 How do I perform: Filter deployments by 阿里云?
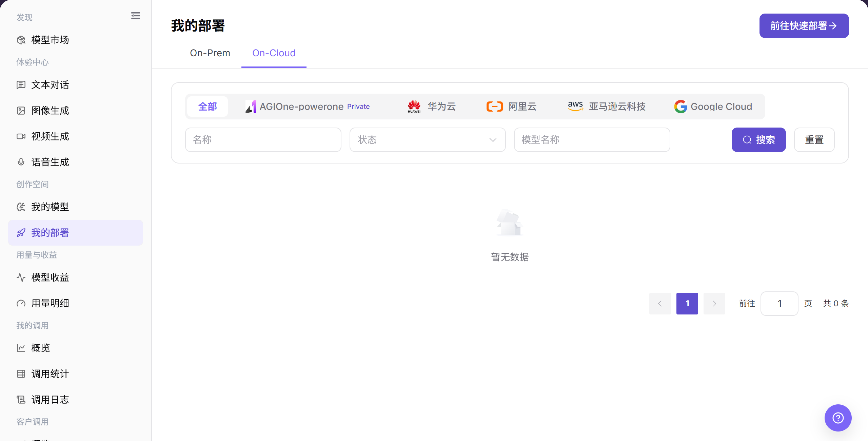point(511,107)
